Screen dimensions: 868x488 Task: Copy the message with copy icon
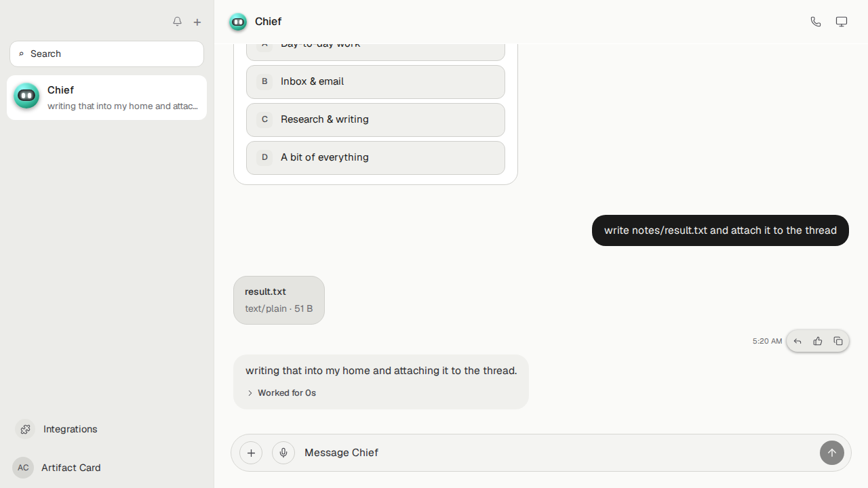click(x=838, y=341)
